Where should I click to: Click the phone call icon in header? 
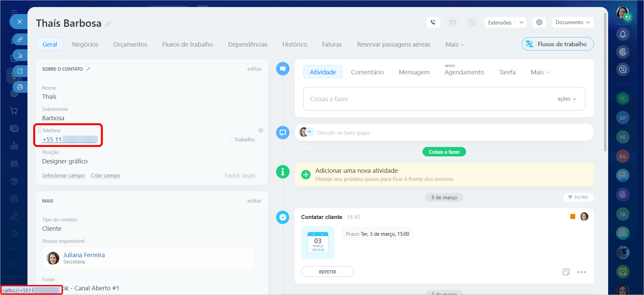(x=433, y=22)
